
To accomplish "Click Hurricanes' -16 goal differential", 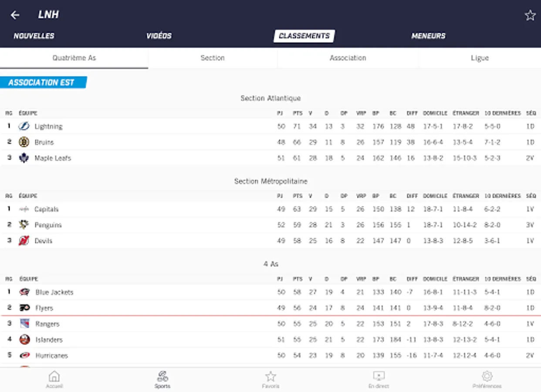I will coord(411,355).
